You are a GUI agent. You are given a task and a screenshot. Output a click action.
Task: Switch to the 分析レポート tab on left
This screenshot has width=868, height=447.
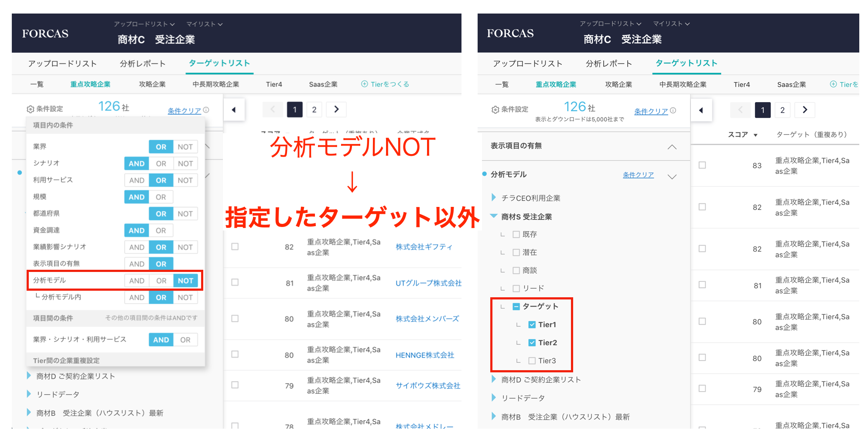pos(143,64)
